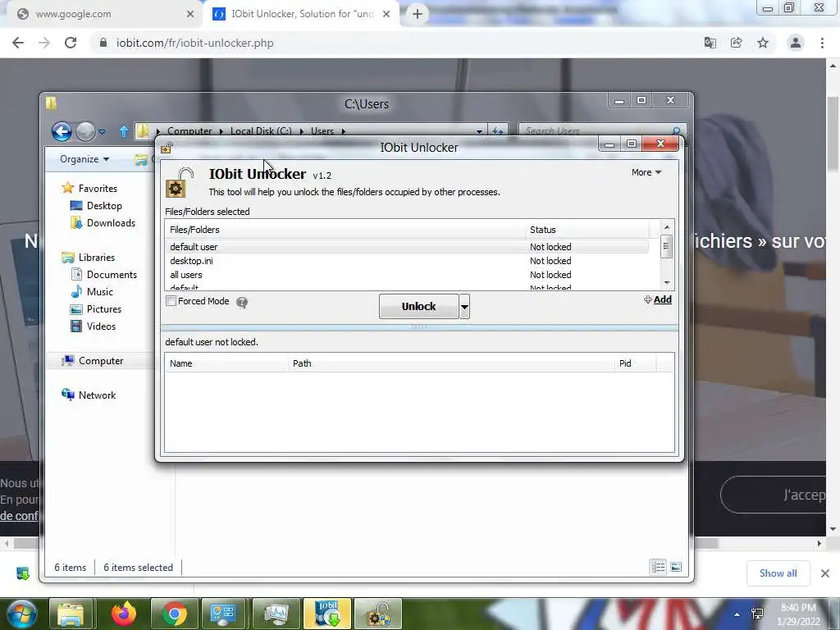Open the Organize menu in Explorer
The height and width of the screenshot is (630, 840).
click(x=84, y=159)
